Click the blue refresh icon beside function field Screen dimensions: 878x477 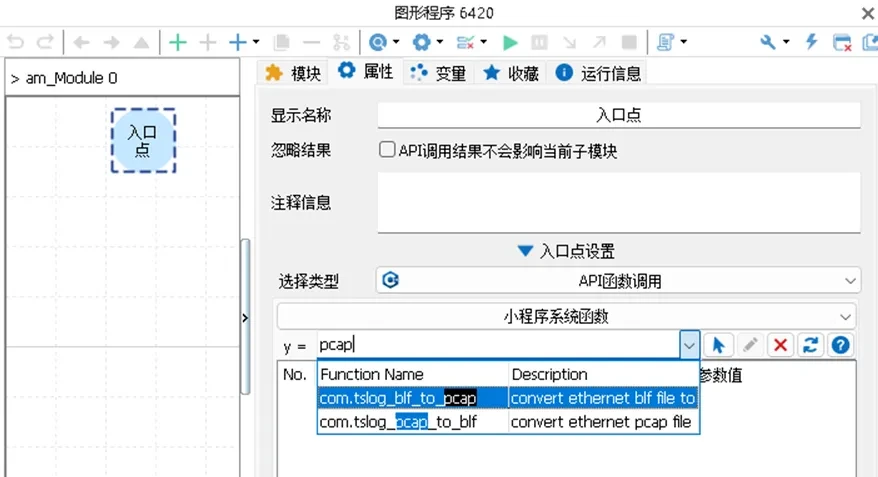(810, 345)
